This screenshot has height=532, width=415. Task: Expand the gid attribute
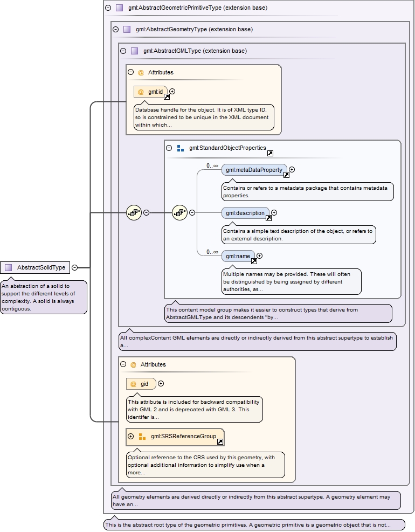click(x=161, y=383)
